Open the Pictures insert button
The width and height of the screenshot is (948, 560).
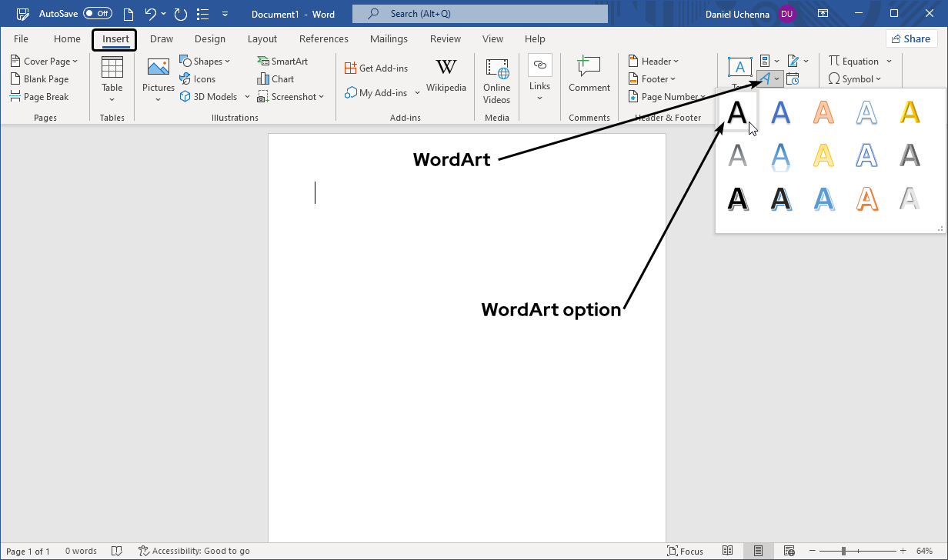[x=159, y=79]
